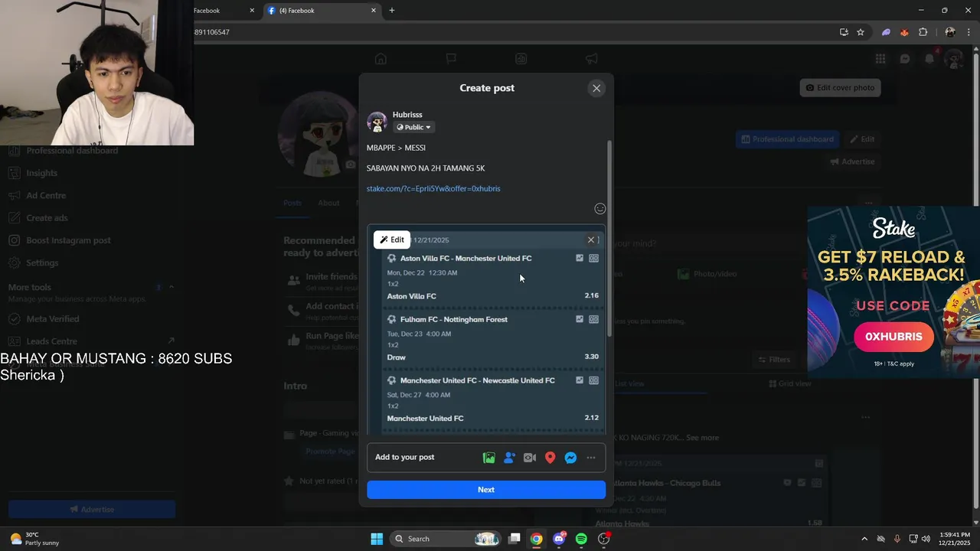The height and width of the screenshot is (551, 980).
Task: Open the weather widget on taskbar
Action: (x=34, y=539)
